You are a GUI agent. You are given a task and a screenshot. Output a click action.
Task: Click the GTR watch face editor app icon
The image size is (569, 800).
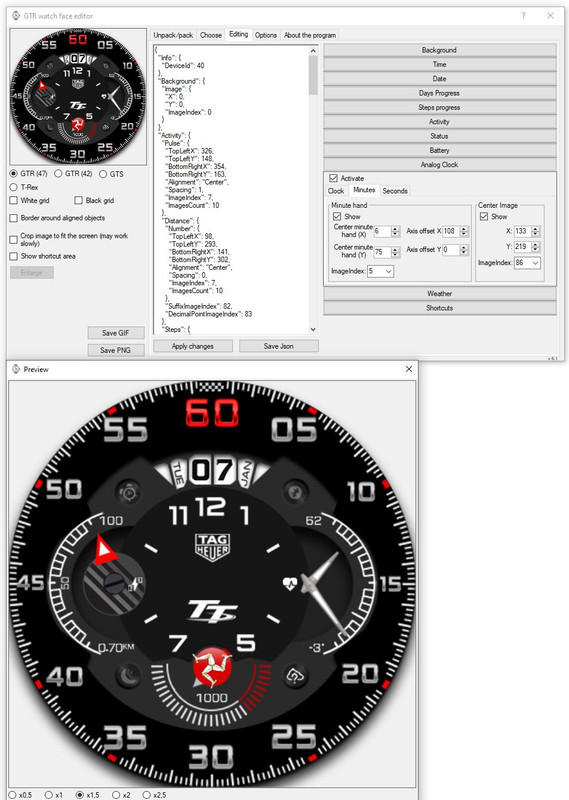[16, 16]
